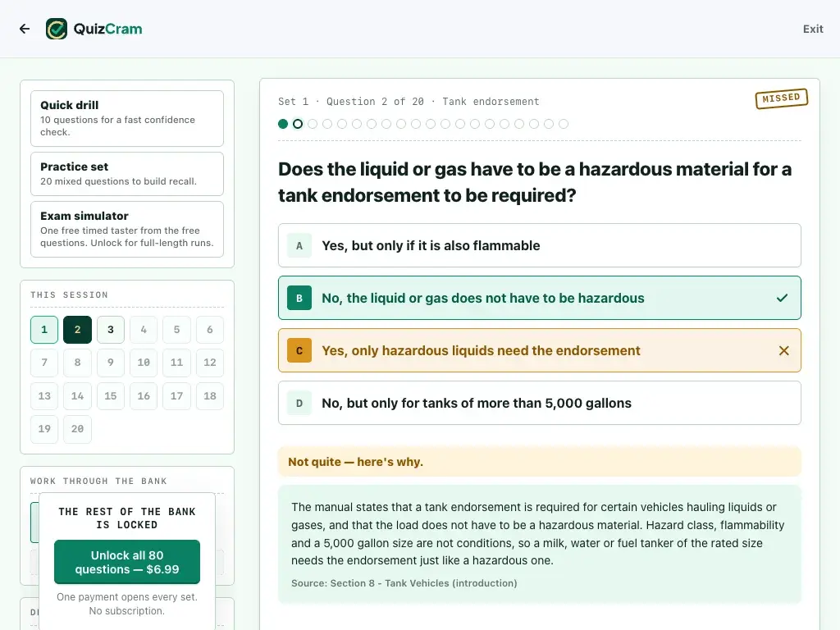Click question 4 in the session grid
The image size is (840, 630).
[x=144, y=330]
